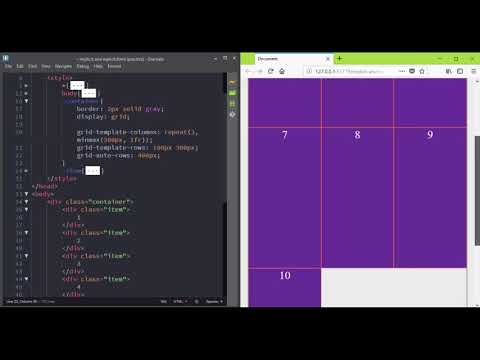Click the grid-template-rows line in editor
Image resolution: width=480 pixels, height=360 pixels.
(137, 148)
